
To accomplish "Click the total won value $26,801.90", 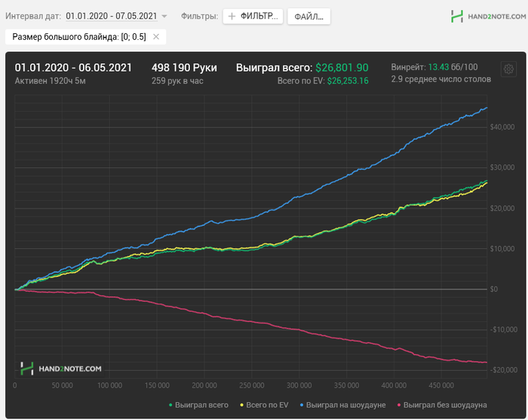I will coord(342,68).
